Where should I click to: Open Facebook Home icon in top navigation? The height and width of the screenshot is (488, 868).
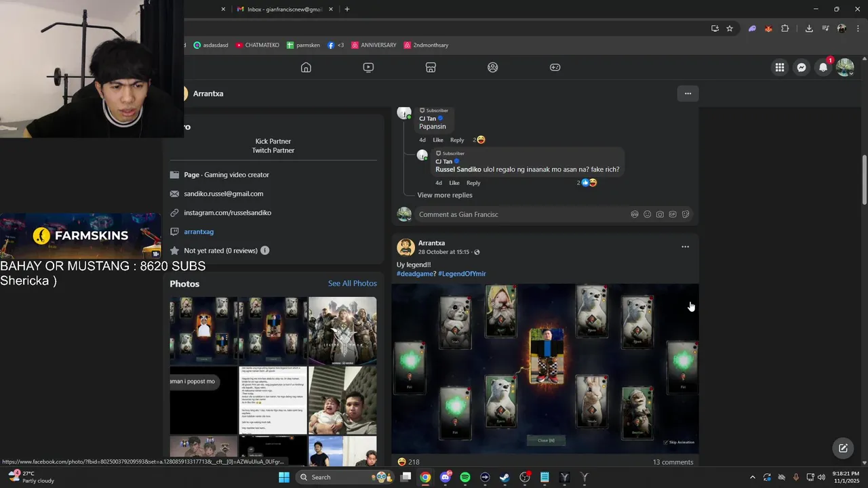pos(306,67)
